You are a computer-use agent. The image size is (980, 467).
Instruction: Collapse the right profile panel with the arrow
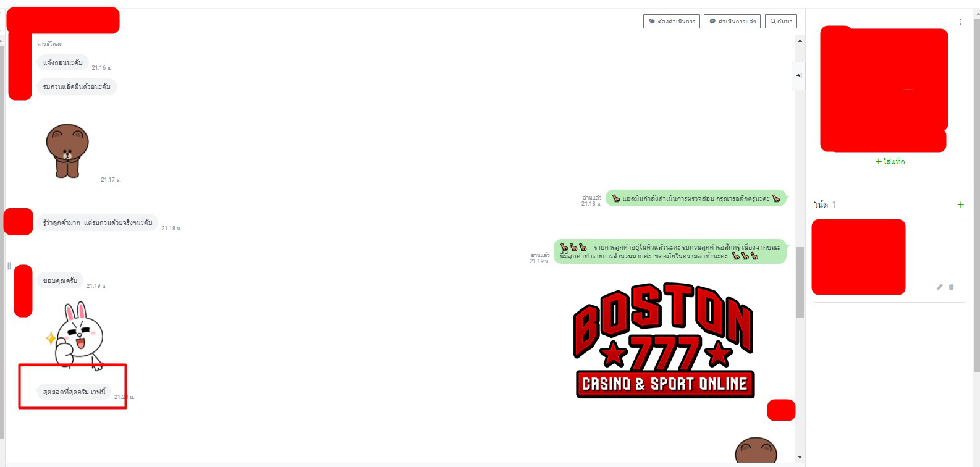799,76
